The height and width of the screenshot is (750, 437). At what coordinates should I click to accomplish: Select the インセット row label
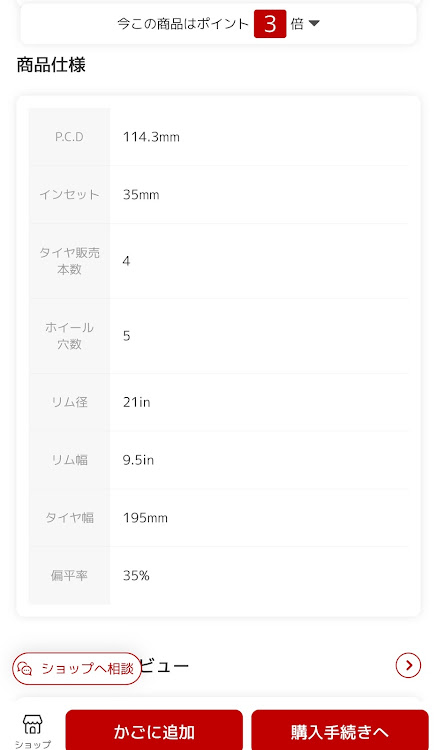(69, 195)
